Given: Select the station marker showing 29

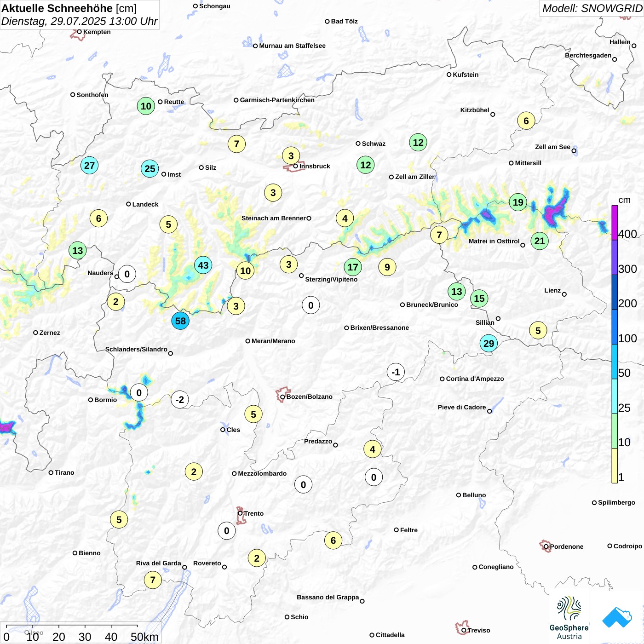Looking at the screenshot, I should tap(489, 343).
